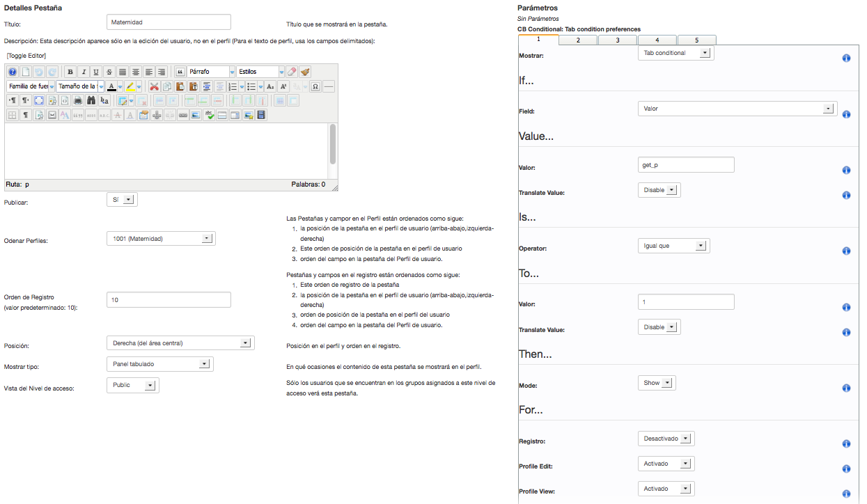Click the film media insert icon

pos(261,115)
